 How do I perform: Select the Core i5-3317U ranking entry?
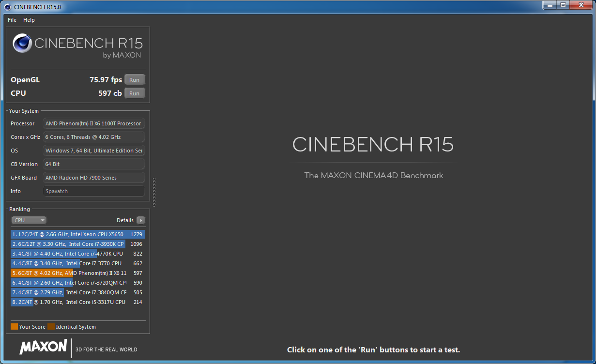(77, 302)
